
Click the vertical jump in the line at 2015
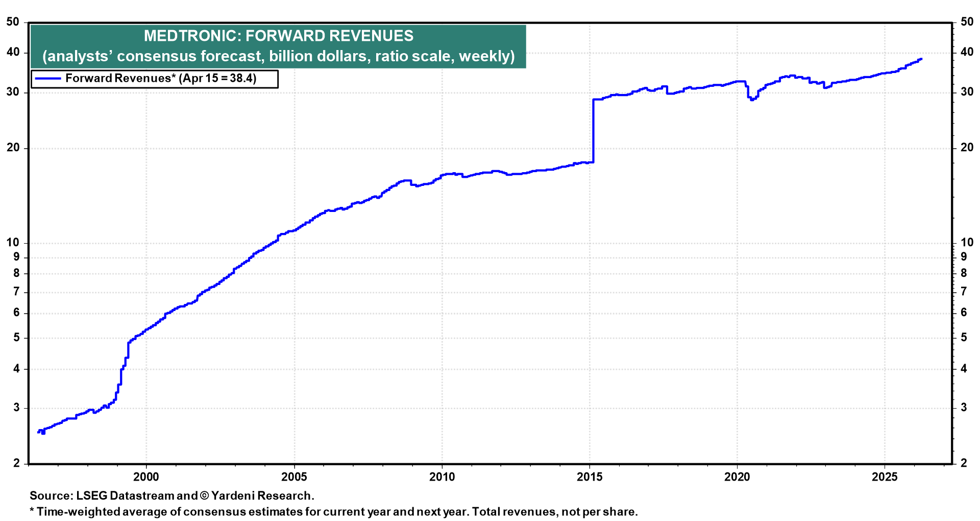[593, 130]
